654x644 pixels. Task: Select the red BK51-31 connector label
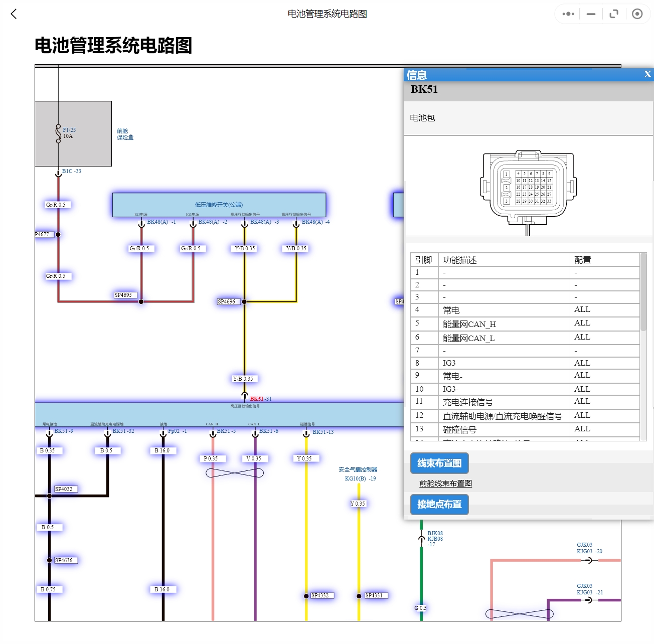[x=260, y=399]
